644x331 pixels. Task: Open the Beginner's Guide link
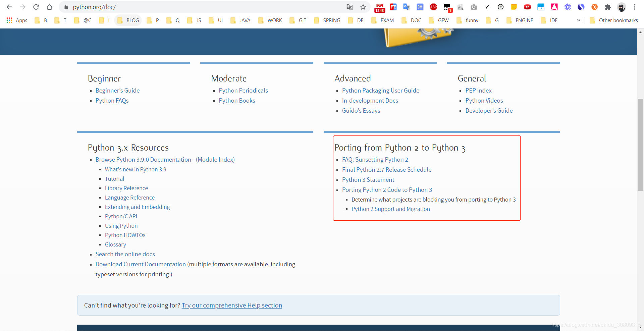(x=117, y=91)
